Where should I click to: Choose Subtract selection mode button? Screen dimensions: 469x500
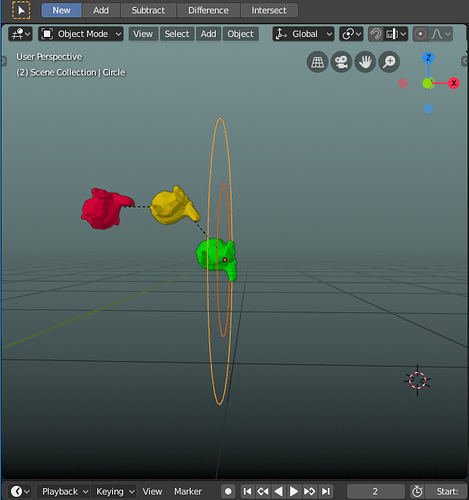pyautogui.click(x=148, y=10)
